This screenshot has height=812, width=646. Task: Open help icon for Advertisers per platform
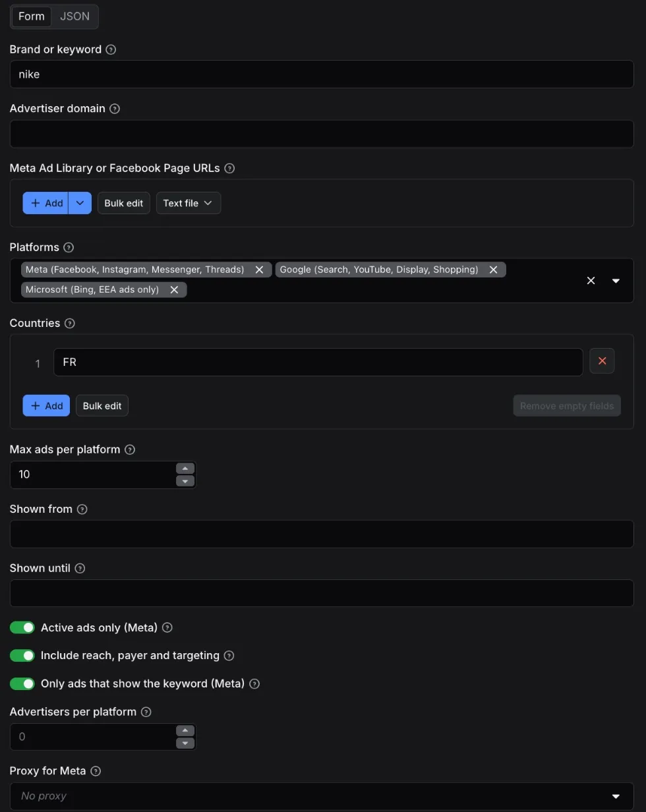(x=146, y=712)
